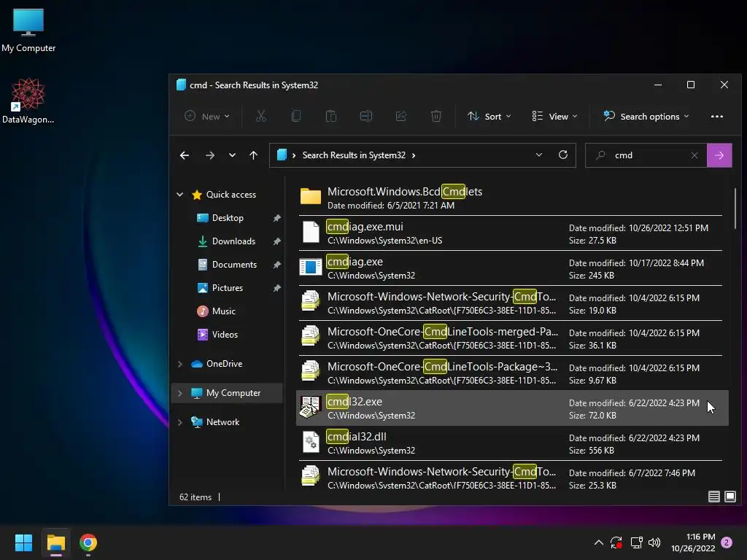747x560 pixels.
Task: Open the Sort dropdown
Action: click(489, 116)
